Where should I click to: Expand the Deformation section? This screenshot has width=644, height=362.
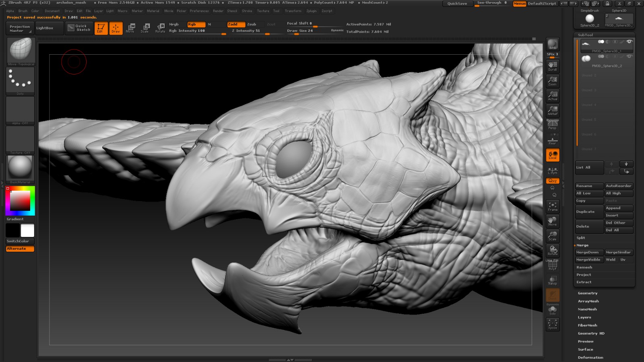(590, 358)
